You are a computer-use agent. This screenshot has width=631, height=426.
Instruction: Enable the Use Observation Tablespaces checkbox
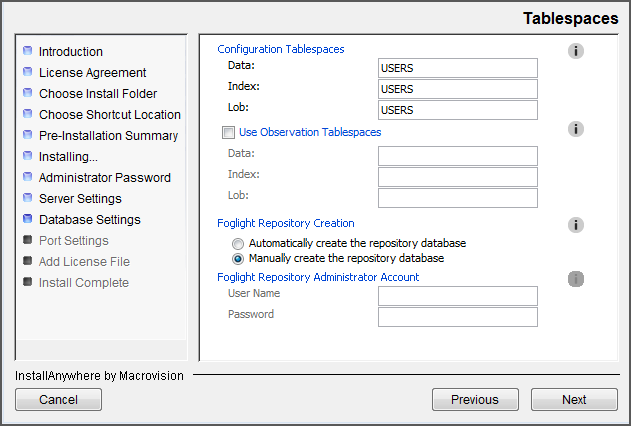pos(228,132)
